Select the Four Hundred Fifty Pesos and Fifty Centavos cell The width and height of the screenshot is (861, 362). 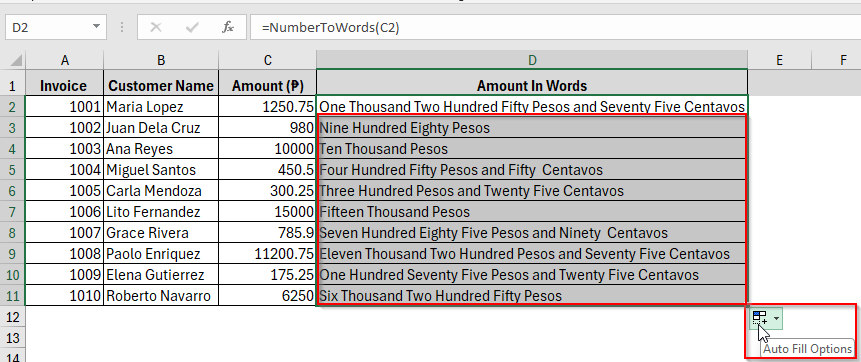pyautogui.click(x=532, y=170)
